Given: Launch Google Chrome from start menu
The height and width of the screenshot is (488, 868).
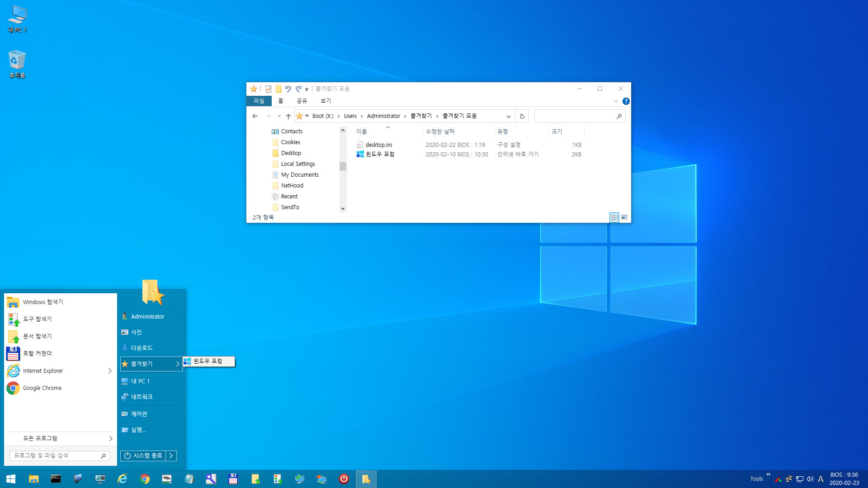Looking at the screenshot, I should pyautogui.click(x=60, y=388).
